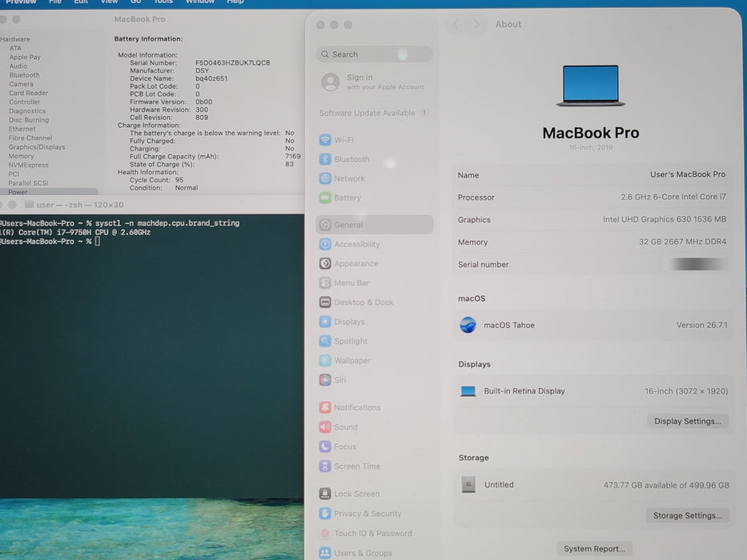The width and height of the screenshot is (747, 560).
Task: Click the forward arrow in About pane
Action: point(476,24)
